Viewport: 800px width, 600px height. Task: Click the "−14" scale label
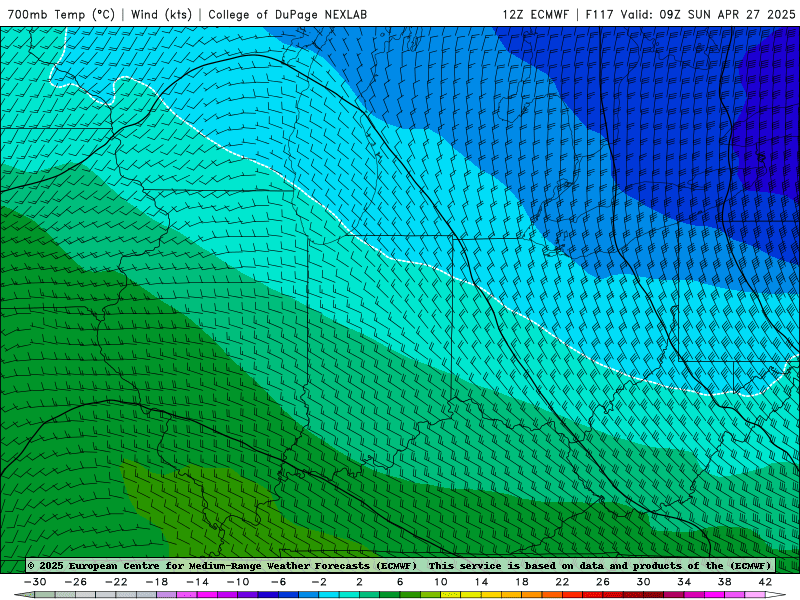[197, 582]
